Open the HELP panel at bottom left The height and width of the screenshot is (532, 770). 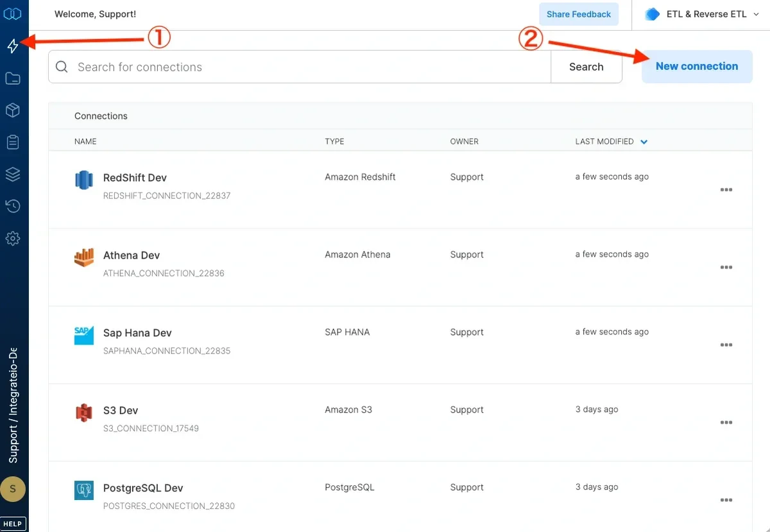(x=13, y=523)
